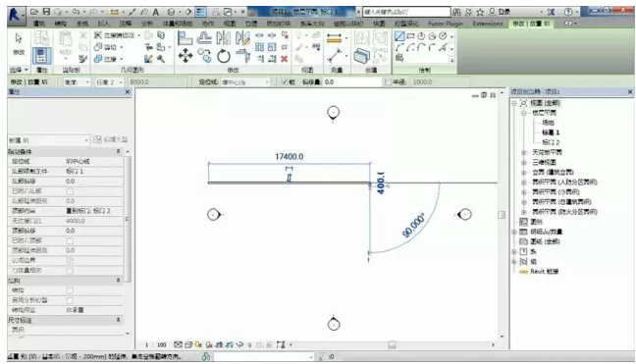636x364 pixels.
Task: Toggle the Chain checkbox in the options bar
Action: click(285, 82)
